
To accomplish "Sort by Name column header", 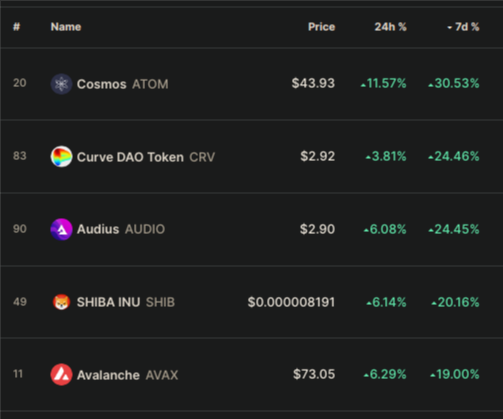I will pyautogui.click(x=66, y=27).
